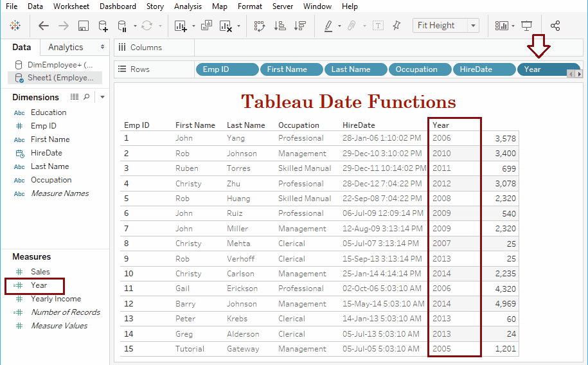Image resolution: width=588 pixels, height=365 pixels.
Task: Select Year calculated measure field
Action: point(39,285)
